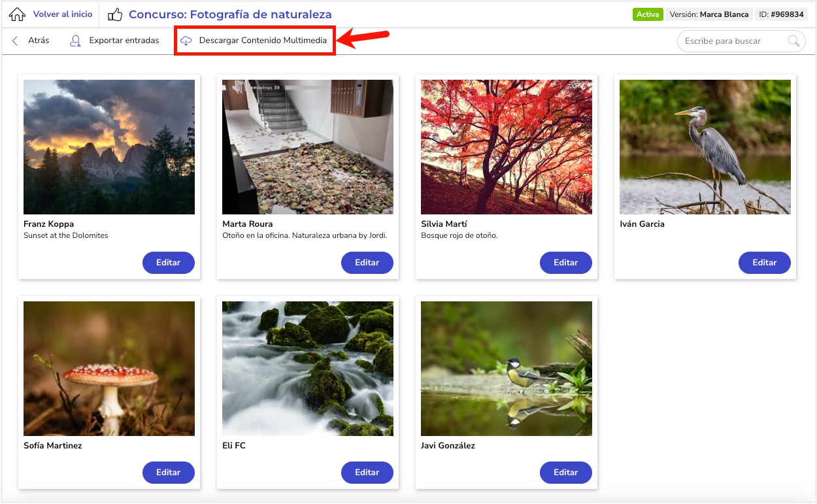Open Eli FC's waterfall photo

[x=308, y=369]
